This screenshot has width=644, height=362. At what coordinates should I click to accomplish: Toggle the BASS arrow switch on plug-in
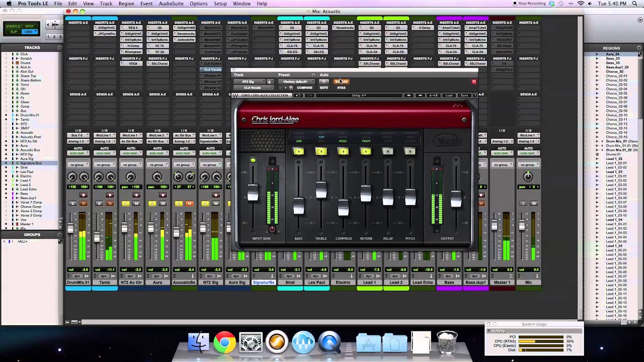click(298, 151)
